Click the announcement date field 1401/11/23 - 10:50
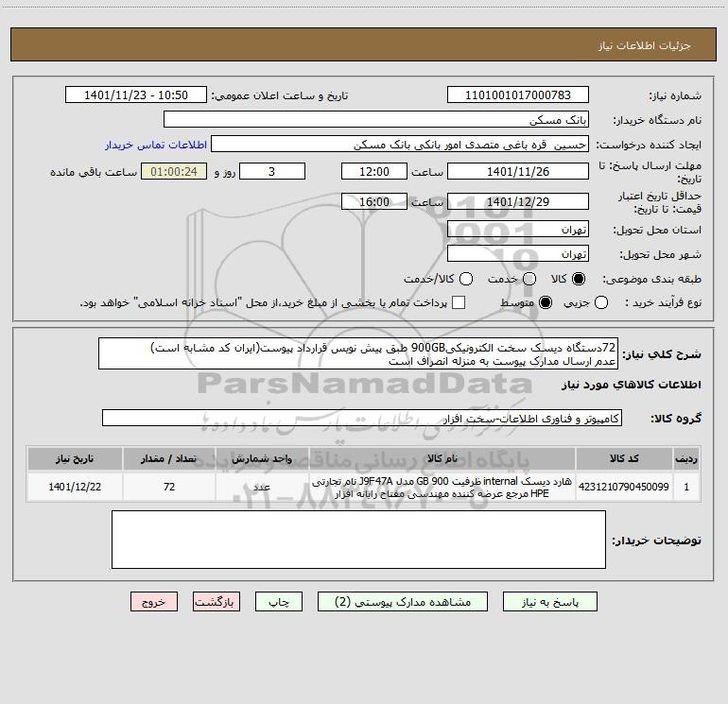This screenshot has height=704, width=728. pos(136,95)
